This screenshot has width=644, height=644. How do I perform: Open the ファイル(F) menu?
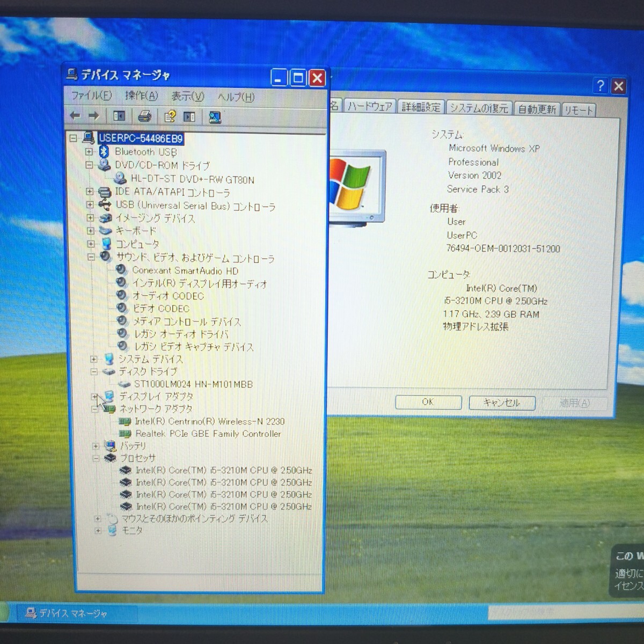tap(91, 96)
